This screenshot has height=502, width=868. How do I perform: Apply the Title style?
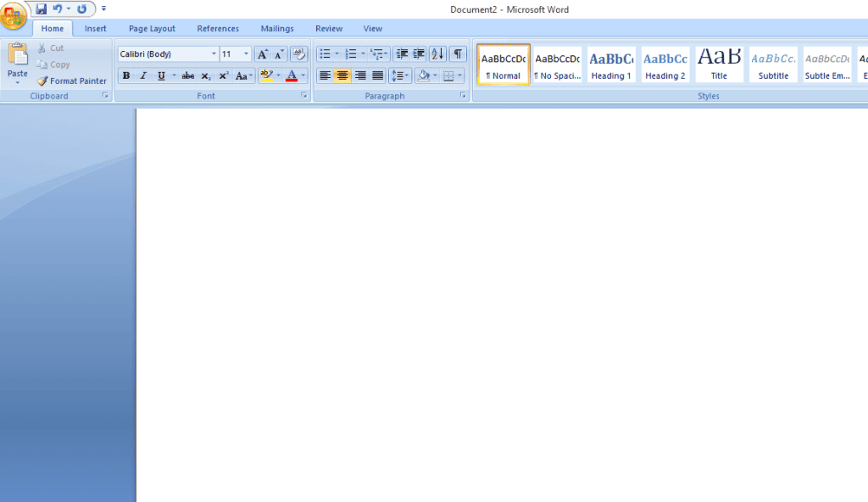pyautogui.click(x=719, y=64)
